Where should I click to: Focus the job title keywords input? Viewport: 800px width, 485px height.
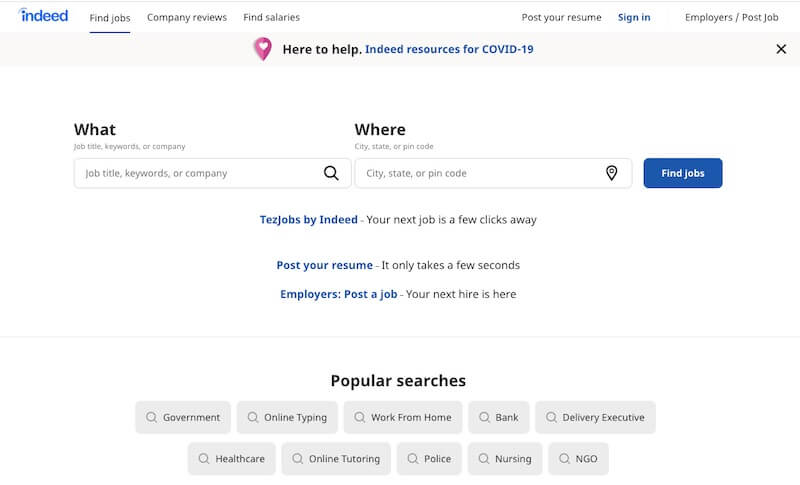click(x=213, y=173)
